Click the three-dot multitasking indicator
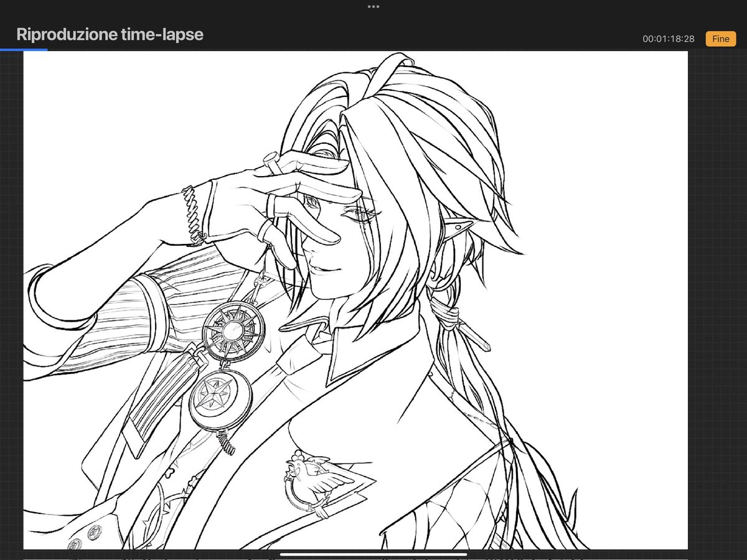 pos(374,6)
